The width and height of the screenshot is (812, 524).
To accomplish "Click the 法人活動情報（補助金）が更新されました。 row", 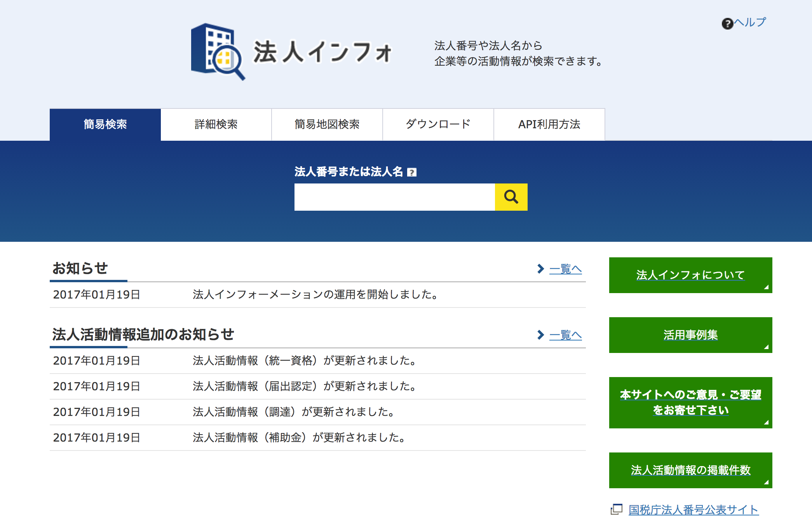I will click(x=318, y=438).
